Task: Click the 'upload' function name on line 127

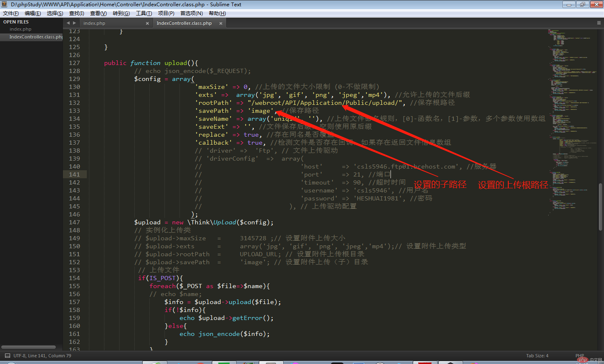Action: [x=175, y=63]
